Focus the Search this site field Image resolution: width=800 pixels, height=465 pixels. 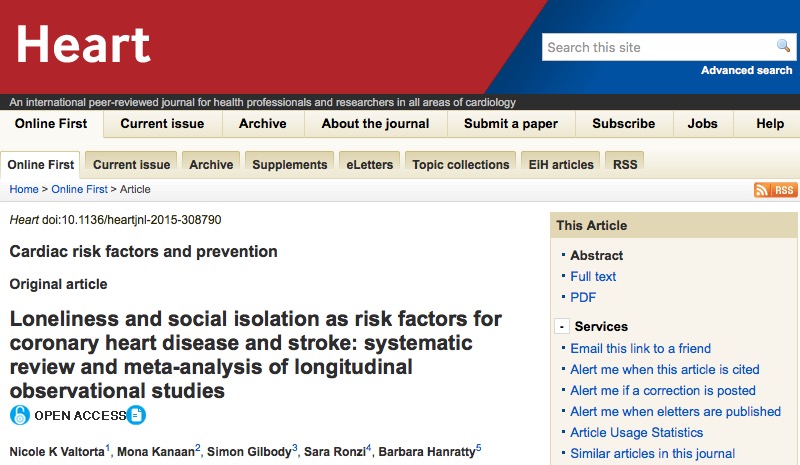[x=659, y=47]
